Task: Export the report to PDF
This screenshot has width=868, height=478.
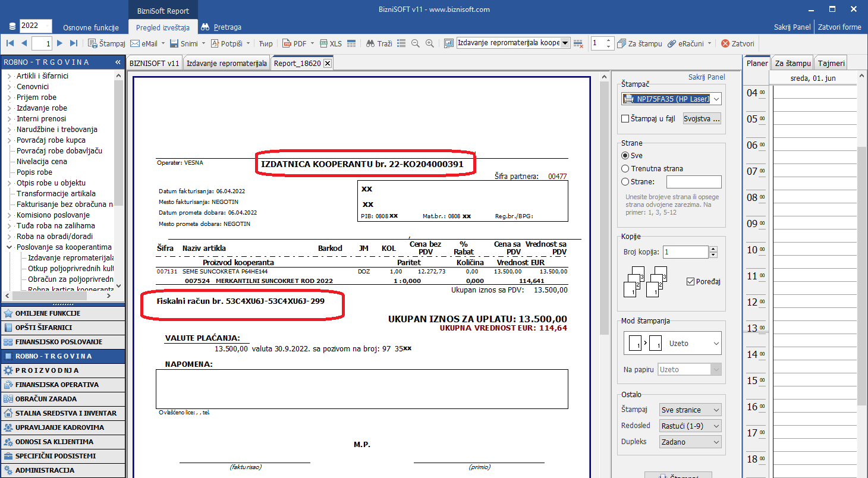Action: [287, 43]
